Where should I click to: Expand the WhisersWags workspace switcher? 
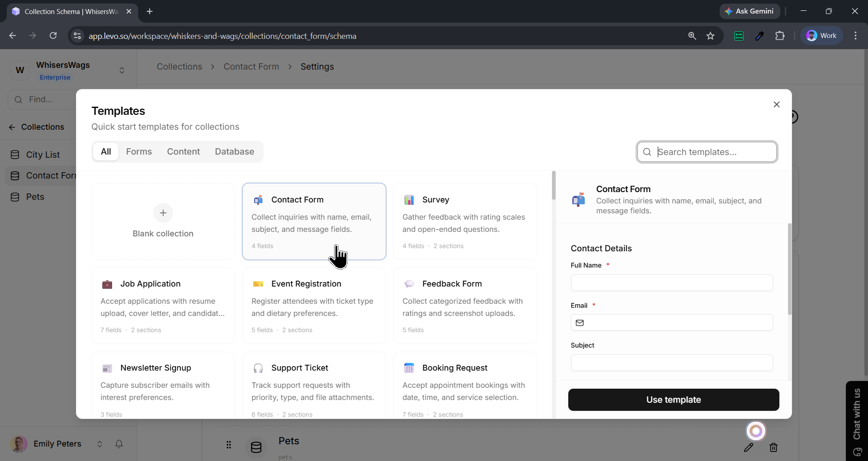pyautogui.click(x=122, y=71)
